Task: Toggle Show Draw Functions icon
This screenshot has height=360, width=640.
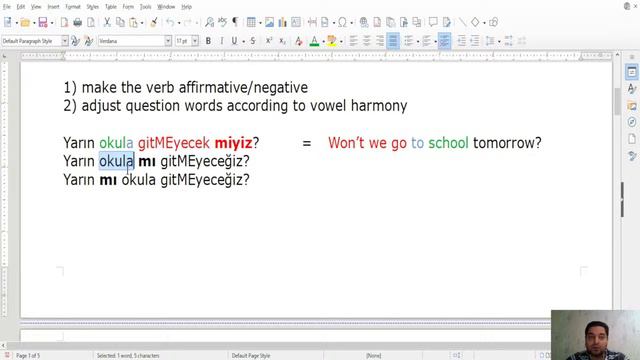Action: [493, 22]
